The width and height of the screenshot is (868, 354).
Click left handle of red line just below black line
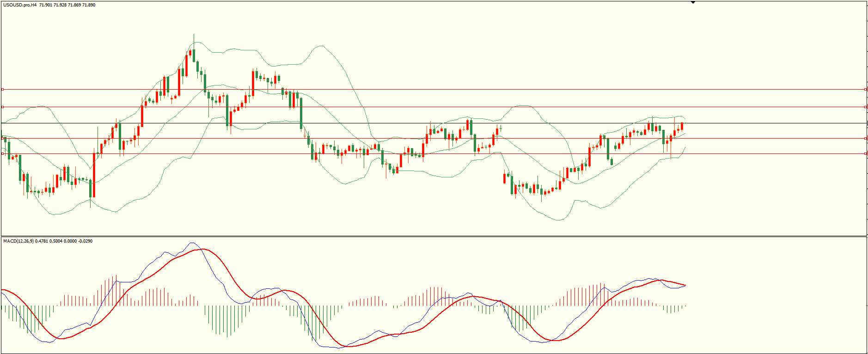pos(2,138)
